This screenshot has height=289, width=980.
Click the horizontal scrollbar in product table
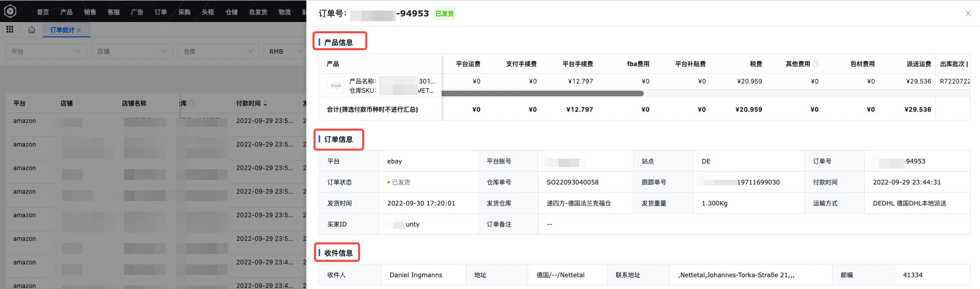(543, 93)
